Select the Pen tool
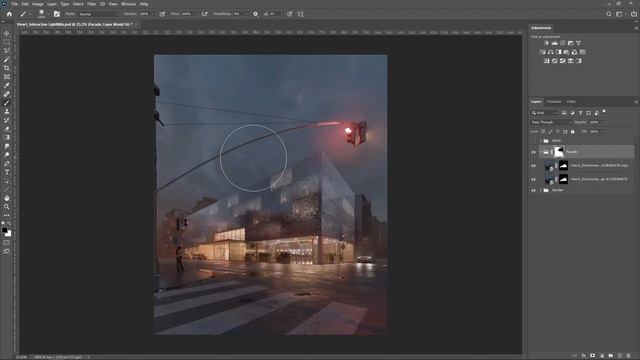The height and width of the screenshot is (360, 640). (x=7, y=163)
